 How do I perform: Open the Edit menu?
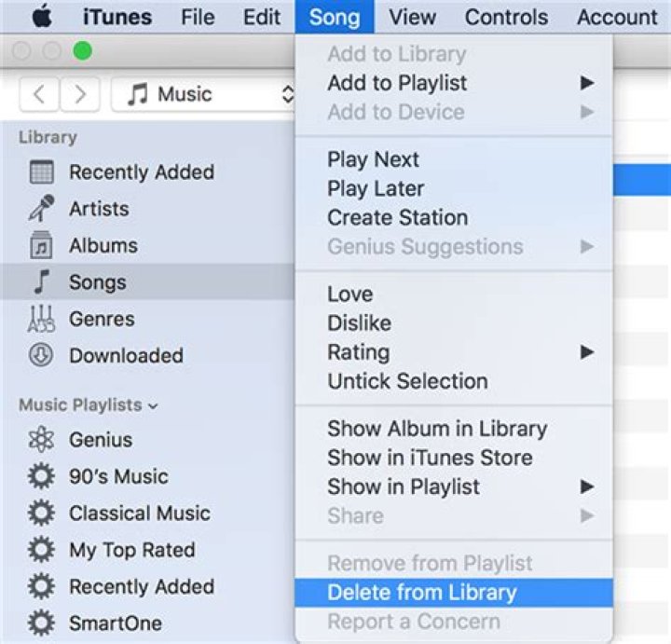coord(262,17)
